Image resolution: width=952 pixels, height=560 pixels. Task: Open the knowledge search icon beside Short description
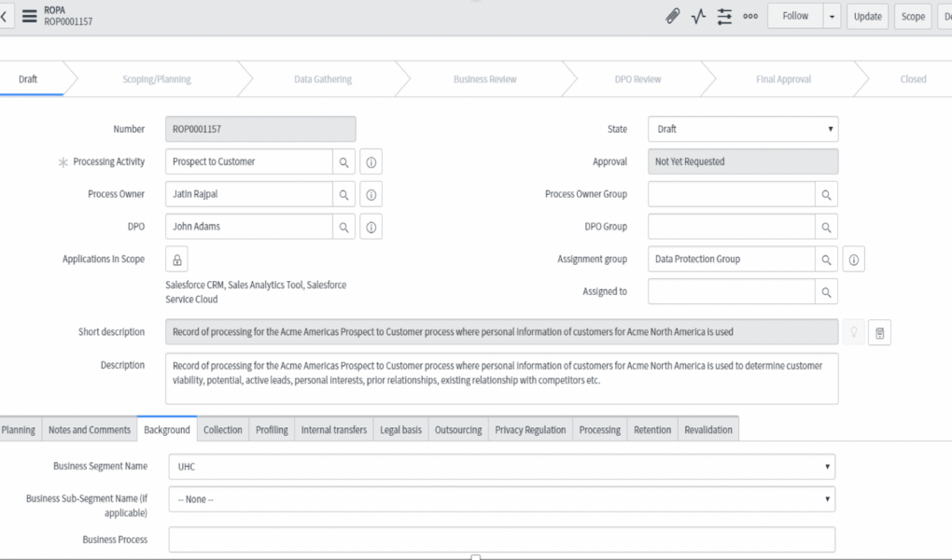[x=880, y=332]
